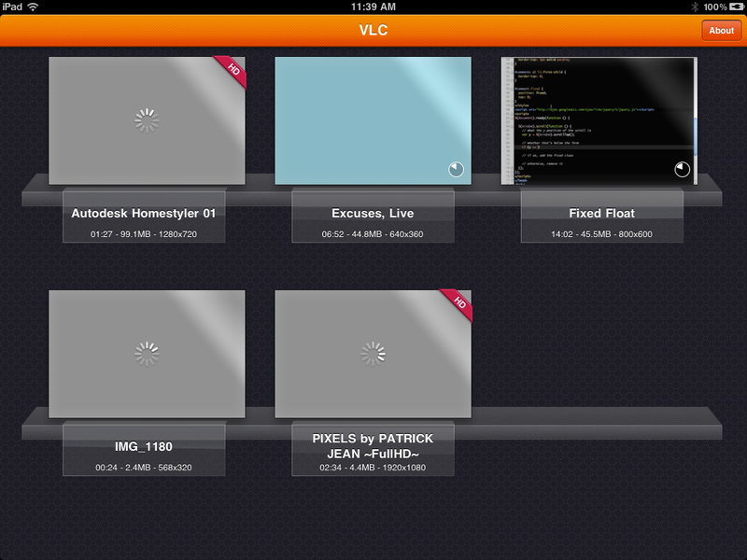The width and height of the screenshot is (747, 560).
Task: Click the playback progress pie on Excuses, Live
Action: click(x=456, y=169)
